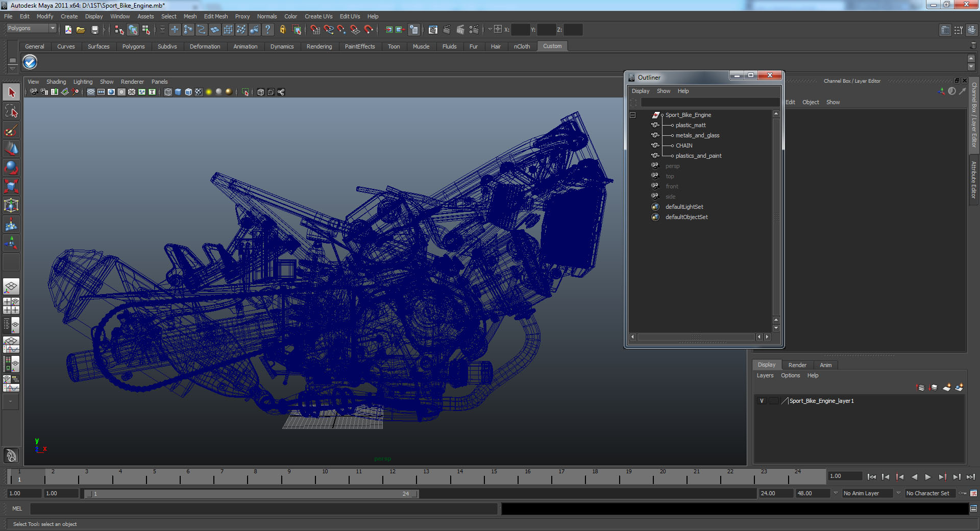Open the Polygons menu set dropdown
Viewport: 980px width, 531px height.
click(31, 29)
